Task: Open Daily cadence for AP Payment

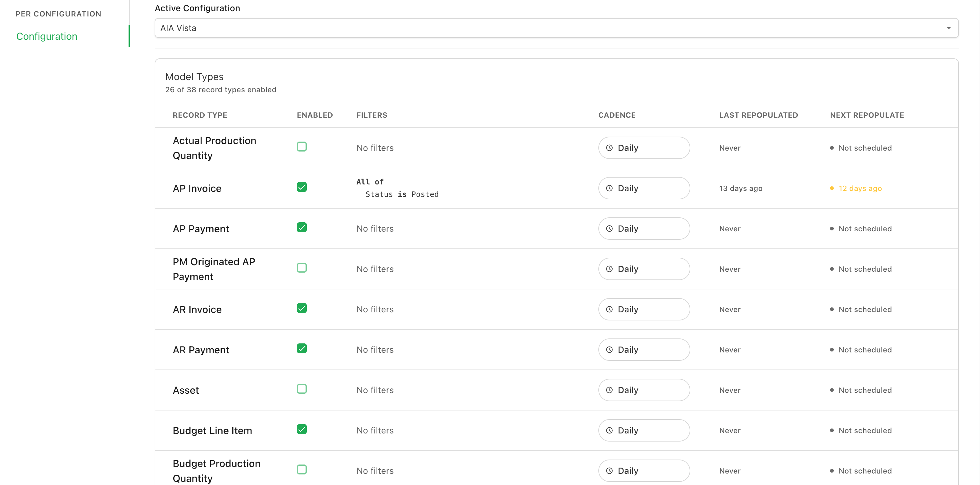Action: [x=644, y=229]
